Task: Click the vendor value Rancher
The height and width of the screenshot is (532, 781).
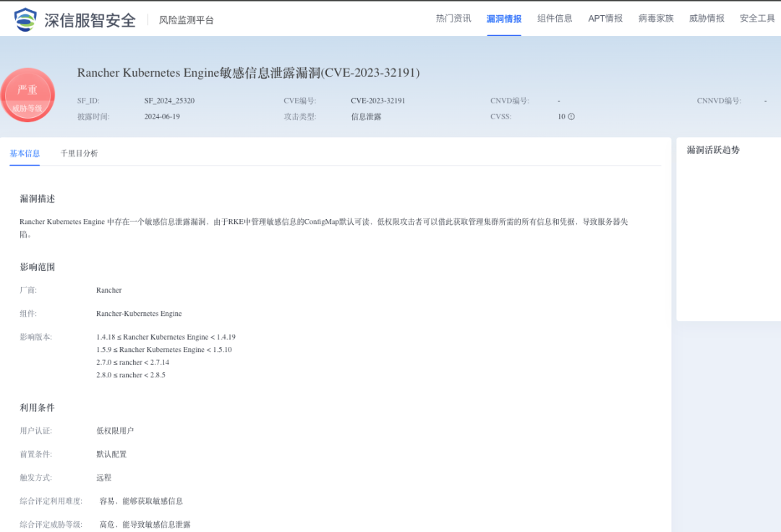Action: click(x=108, y=290)
